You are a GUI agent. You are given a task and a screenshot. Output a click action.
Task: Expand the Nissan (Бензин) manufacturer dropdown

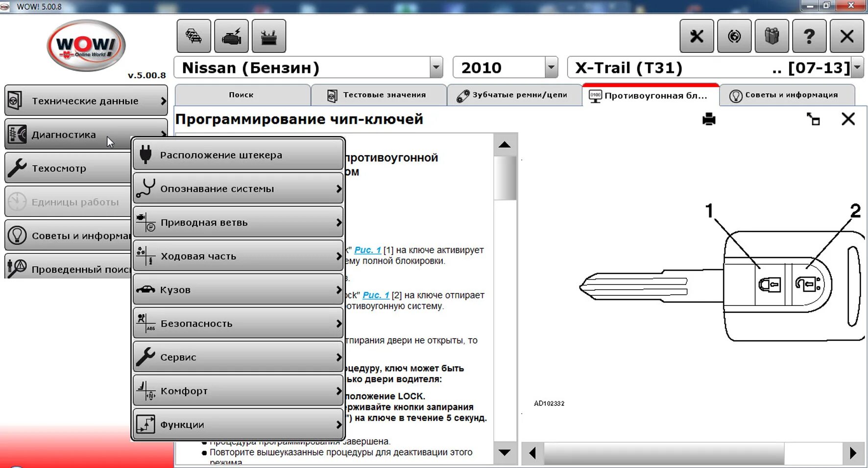coord(436,68)
